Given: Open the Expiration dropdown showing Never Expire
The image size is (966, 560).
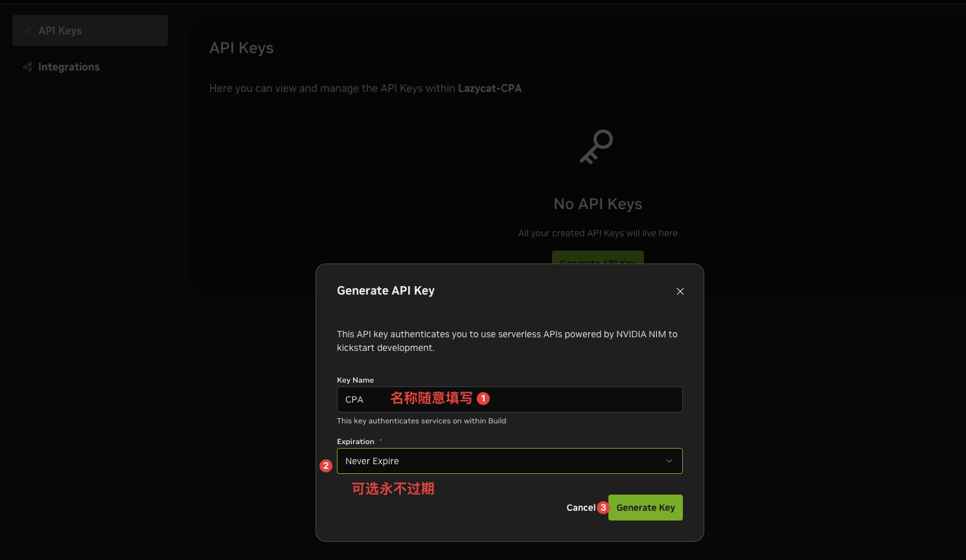Looking at the screenshot, I should click(510, 461).
